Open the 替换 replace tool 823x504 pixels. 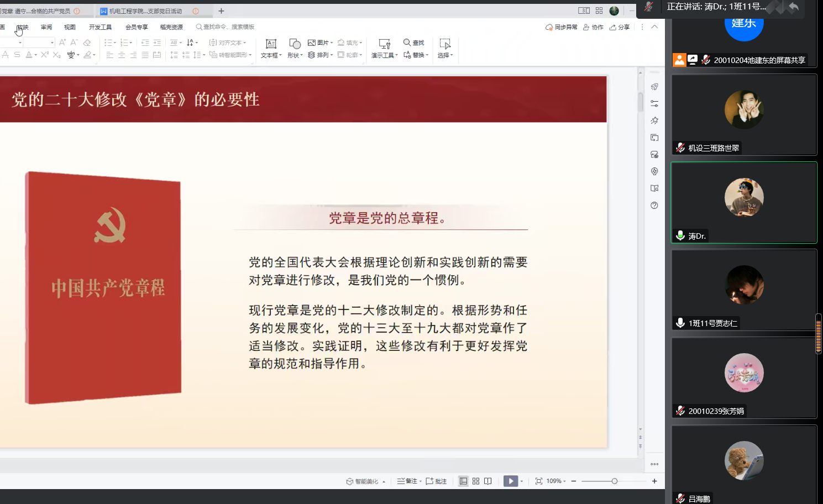pos(416,55)
